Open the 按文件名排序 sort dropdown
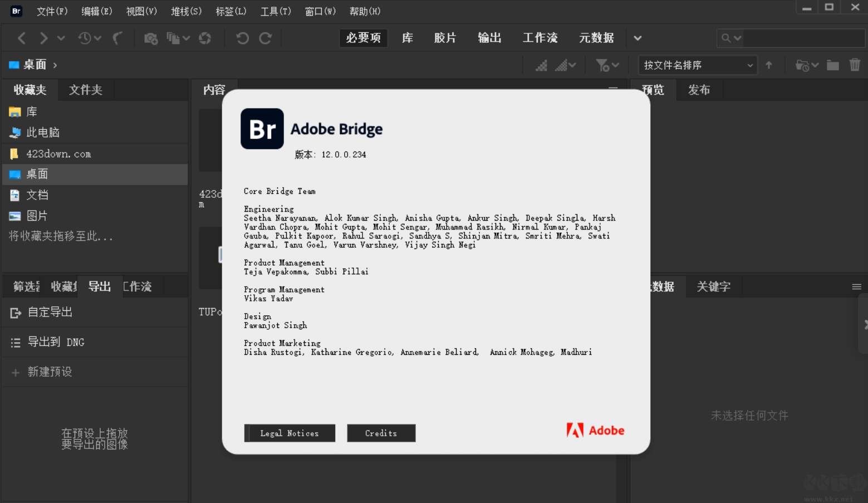 (x=697, y=65)
